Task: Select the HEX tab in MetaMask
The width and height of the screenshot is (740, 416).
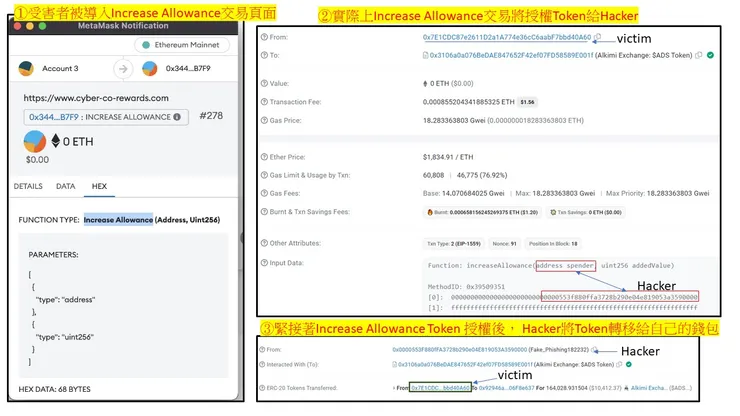Action: coord(99,186)
